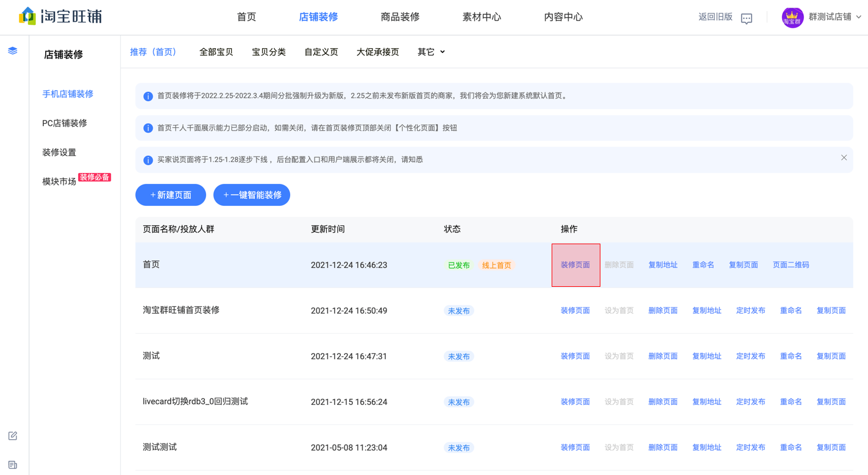The height and width of the screenshot is (475, 868).
Task: Click 定时发布 for the 测试 row
Action: 751,356
